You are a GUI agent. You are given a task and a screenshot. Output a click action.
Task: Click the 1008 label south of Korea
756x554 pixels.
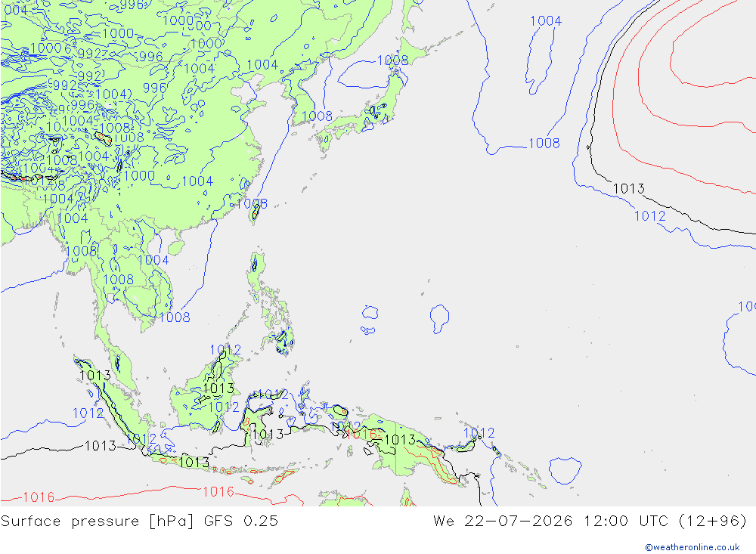click(317, 116)
